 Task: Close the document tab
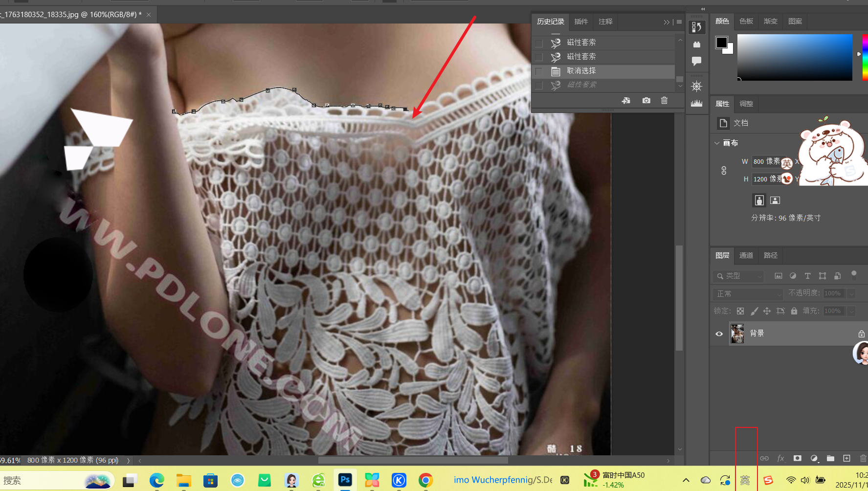[149, 15]
